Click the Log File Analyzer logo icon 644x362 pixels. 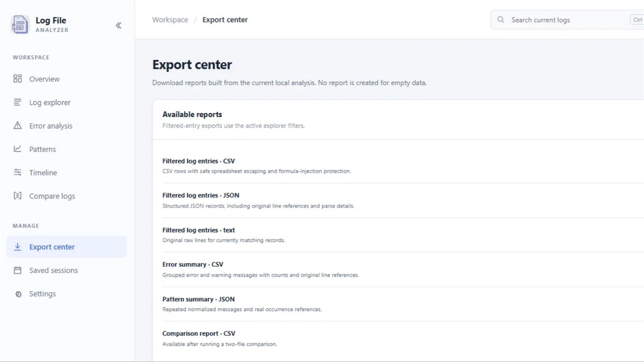click(20, 24)
